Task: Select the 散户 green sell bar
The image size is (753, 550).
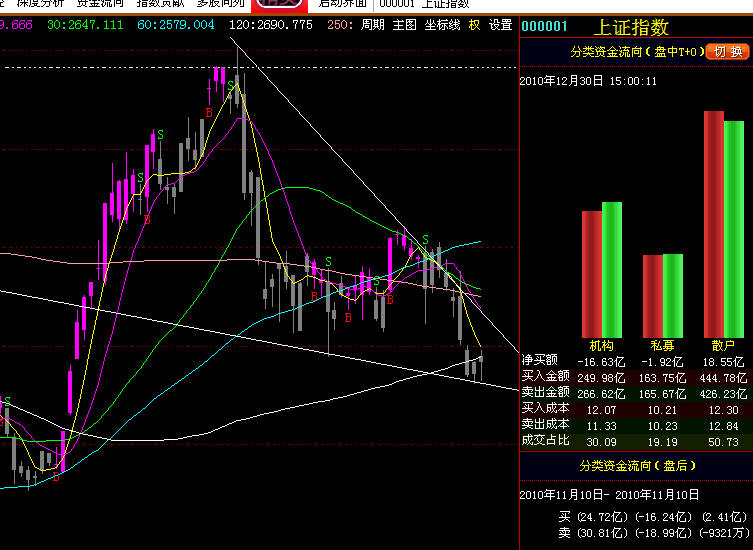Action: point(734,229)
